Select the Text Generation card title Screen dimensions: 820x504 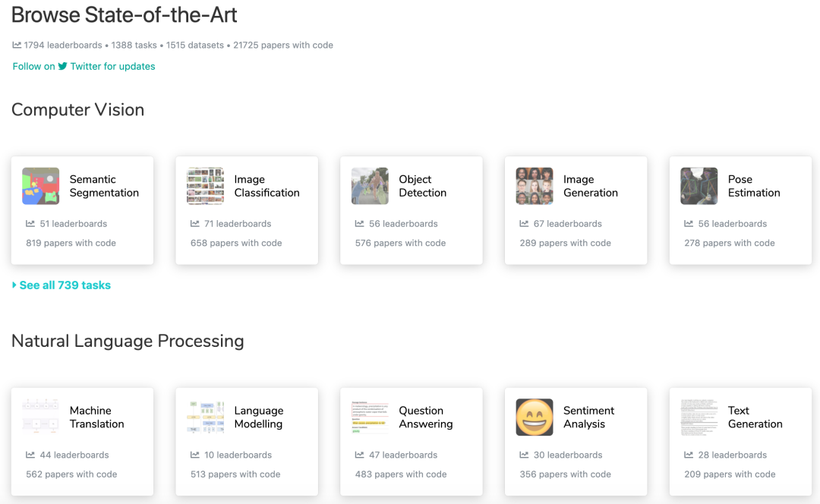[755, 417]
